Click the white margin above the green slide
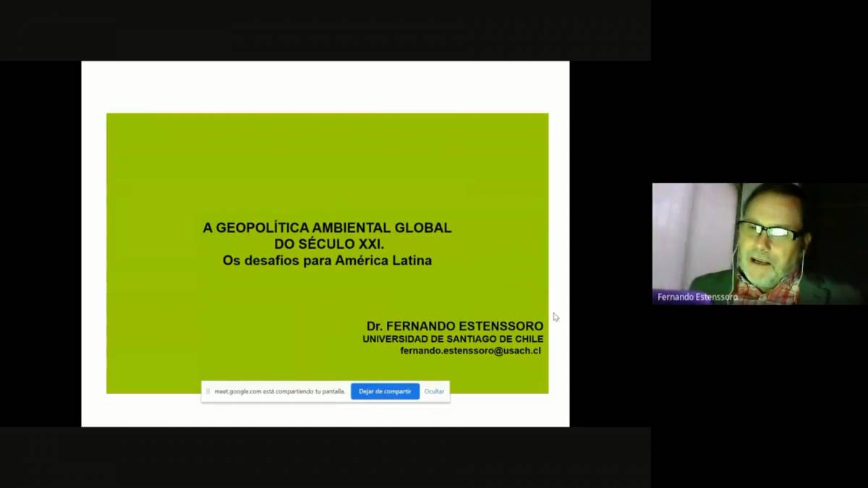 click(325, 87)
